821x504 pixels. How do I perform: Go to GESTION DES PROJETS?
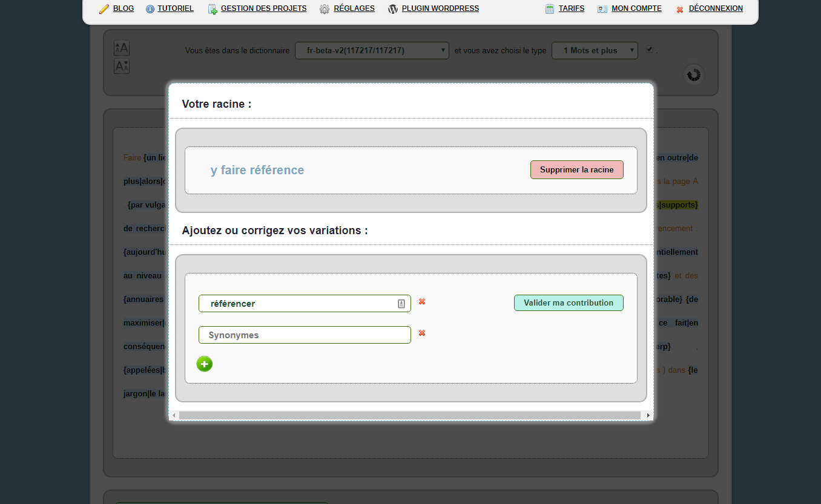point(264,8)
